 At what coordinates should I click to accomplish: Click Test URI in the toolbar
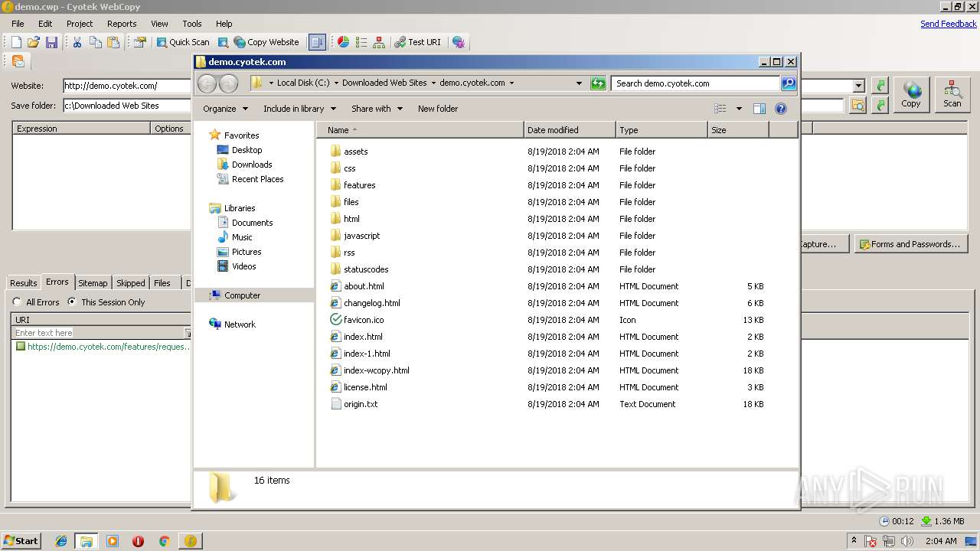[418, 42]
